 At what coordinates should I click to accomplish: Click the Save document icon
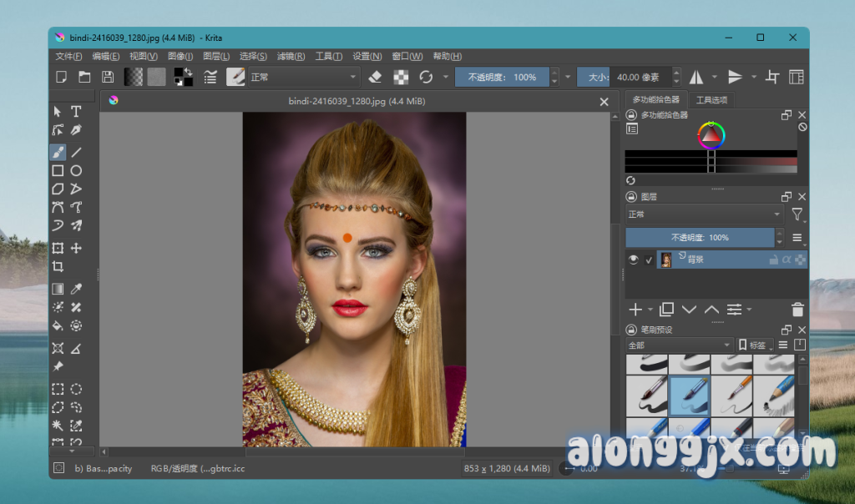108,77
